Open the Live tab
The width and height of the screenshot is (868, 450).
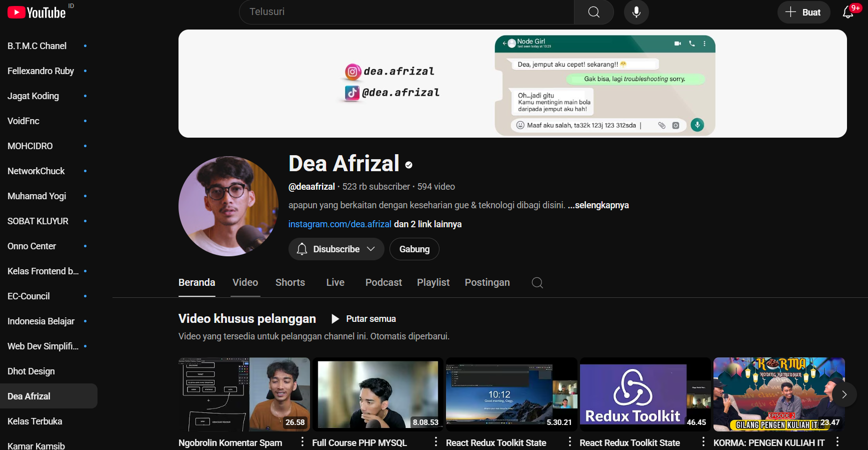(x=335, y=282)
